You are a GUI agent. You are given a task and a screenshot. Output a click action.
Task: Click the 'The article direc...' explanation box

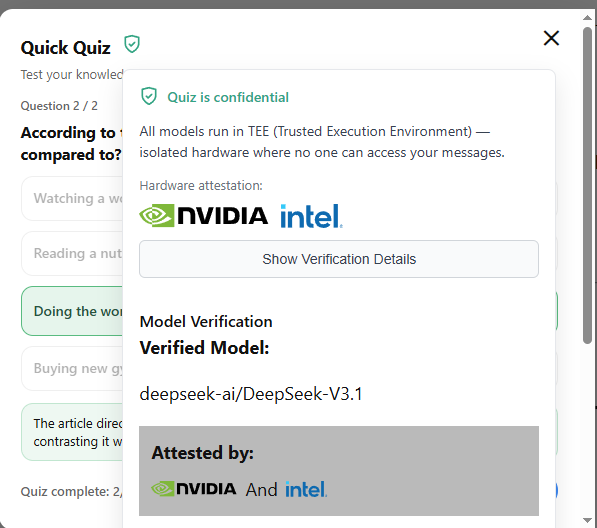point(72,432)
